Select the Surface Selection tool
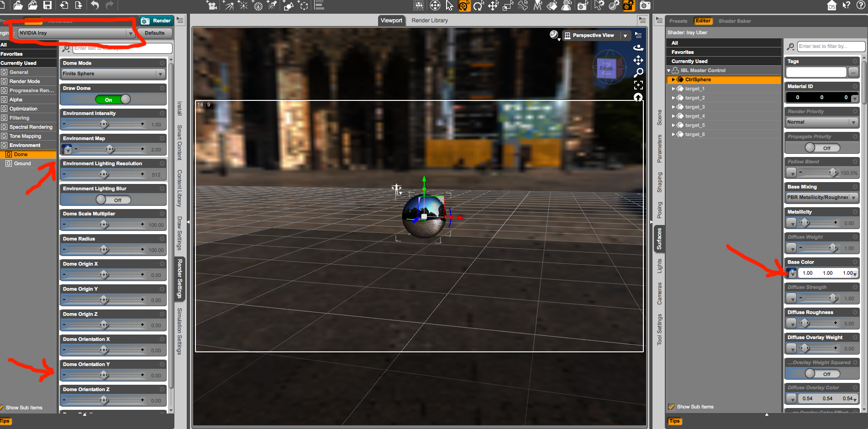The height and width of the screenshot is (429, 868). click(x=552, y=5)
